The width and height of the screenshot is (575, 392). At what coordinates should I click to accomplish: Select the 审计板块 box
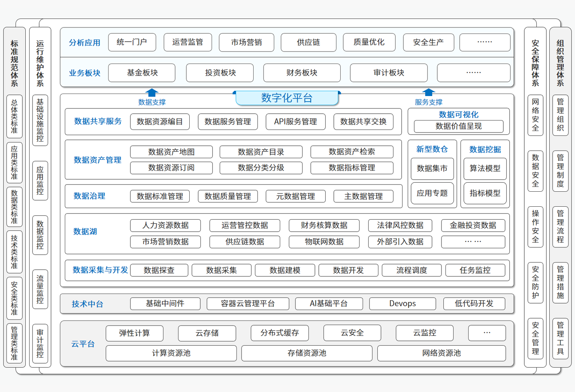coord(389,73)
